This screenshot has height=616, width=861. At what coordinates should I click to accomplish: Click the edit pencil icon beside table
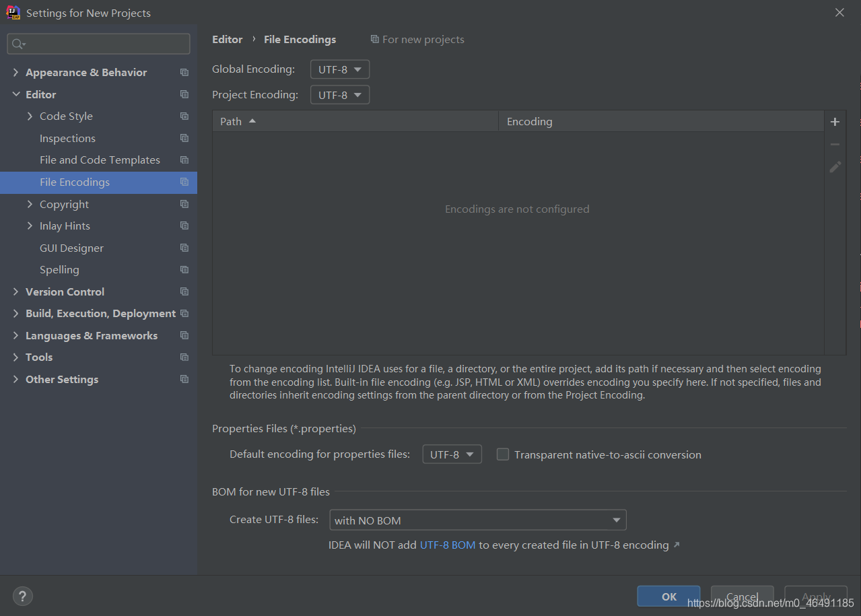point(835,166)
